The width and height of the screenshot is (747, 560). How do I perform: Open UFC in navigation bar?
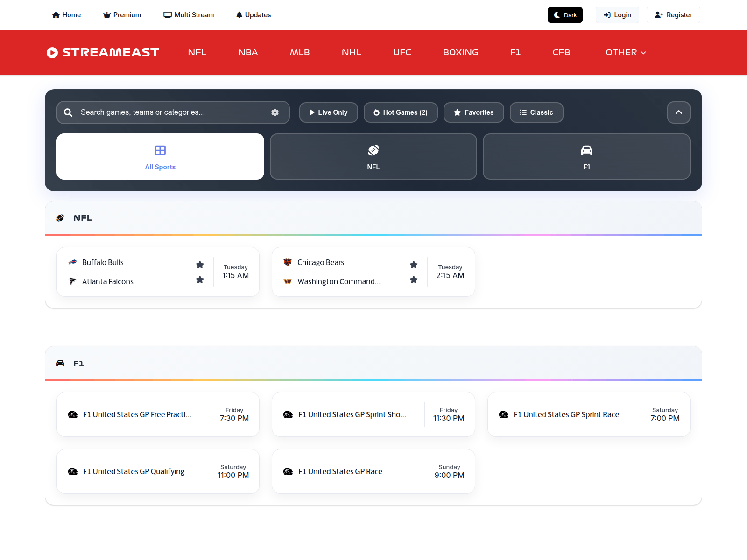pos(402,52)
